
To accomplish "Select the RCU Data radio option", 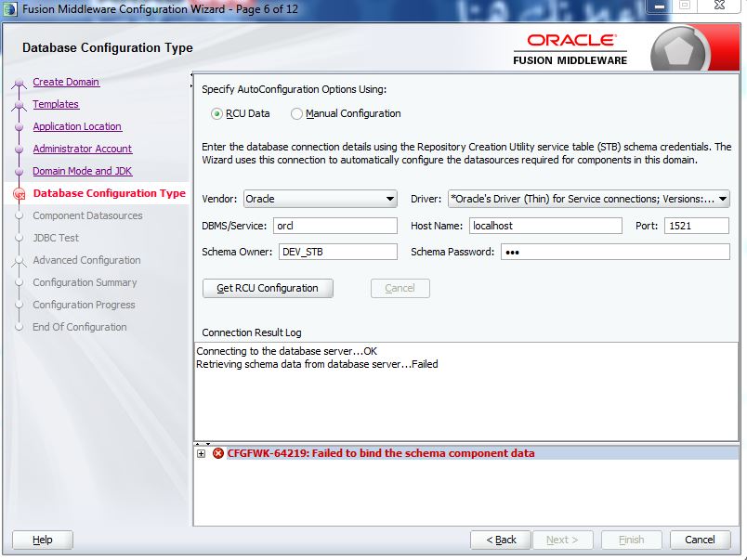I will tap(217, 114).
